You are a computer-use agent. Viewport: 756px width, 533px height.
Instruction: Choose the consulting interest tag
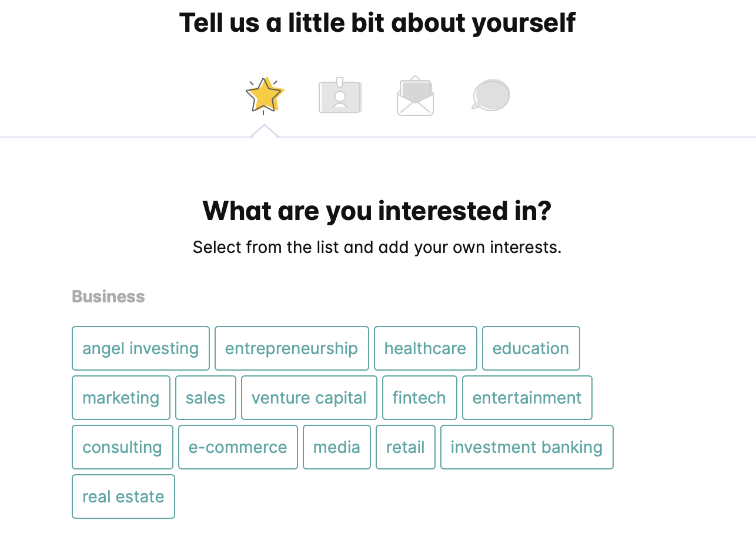click(x=122, y=447)
